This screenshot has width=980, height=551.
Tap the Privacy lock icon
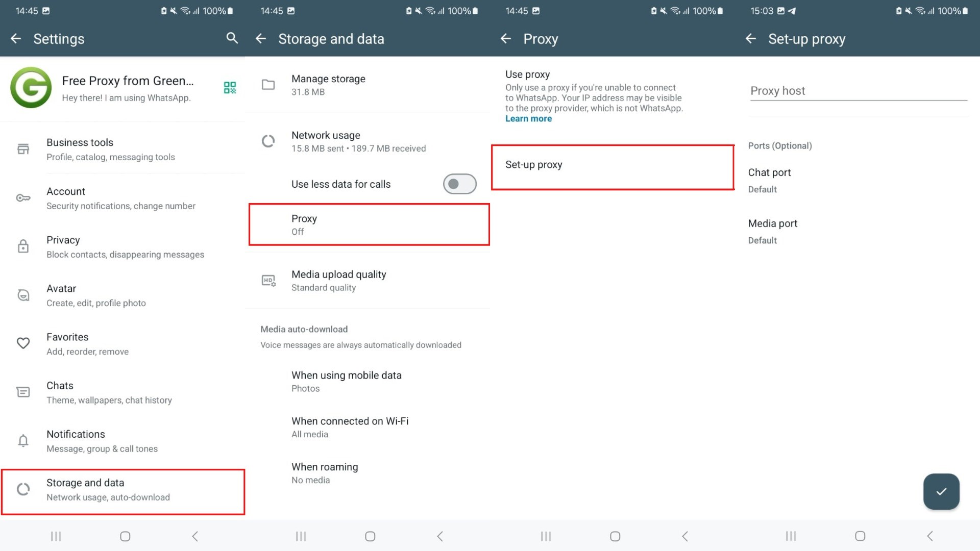pos(23,246)
